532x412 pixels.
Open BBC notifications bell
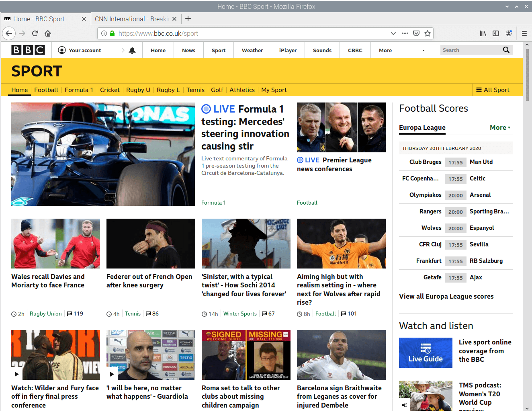click(x=132, y=50)
